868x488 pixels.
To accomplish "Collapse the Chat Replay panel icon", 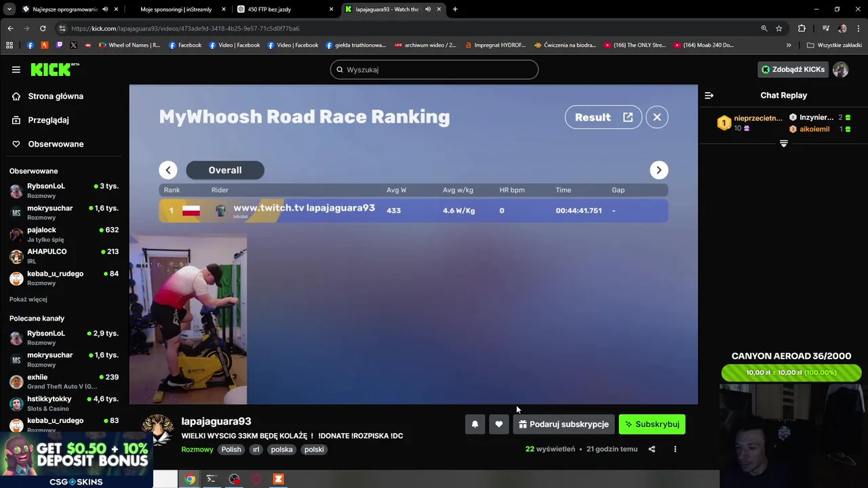I will [x=709, y=96].
